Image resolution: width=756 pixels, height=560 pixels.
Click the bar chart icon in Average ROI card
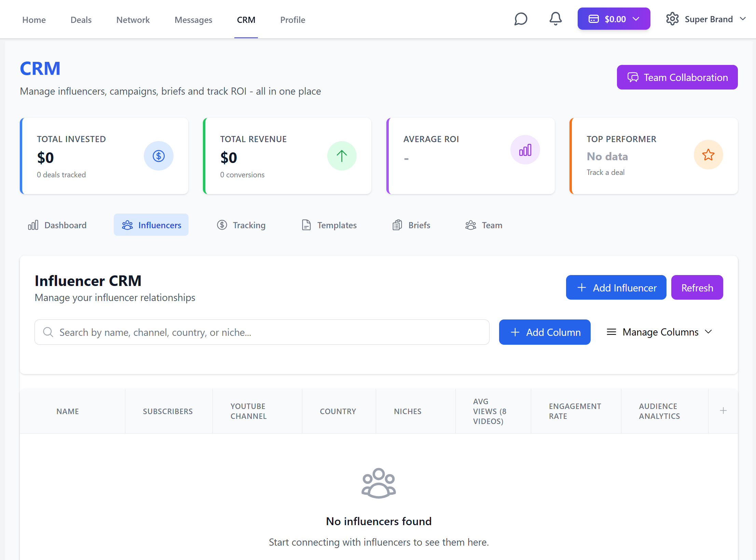tap(525, 150)
